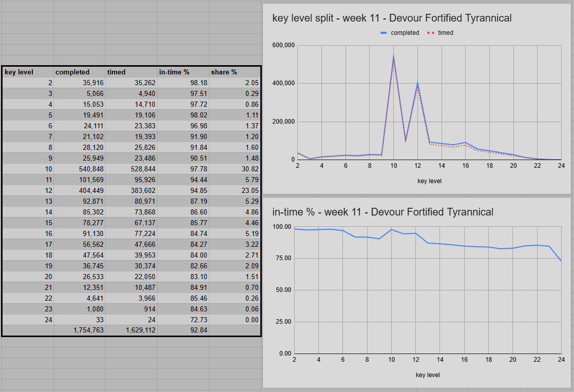Select the total timed cell 1,629,112

tap(131, 330)
